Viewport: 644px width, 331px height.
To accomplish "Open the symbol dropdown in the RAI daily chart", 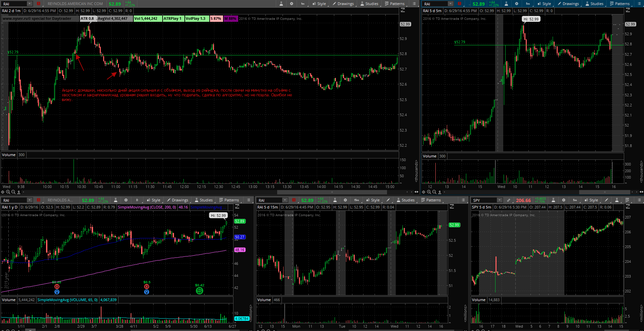I will coord(30,200).
